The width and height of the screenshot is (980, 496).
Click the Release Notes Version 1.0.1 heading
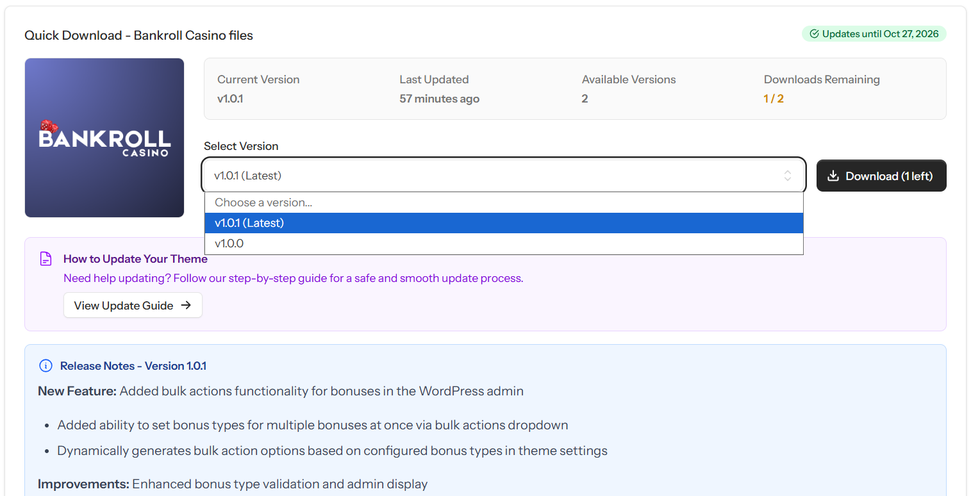click(133, 365)
